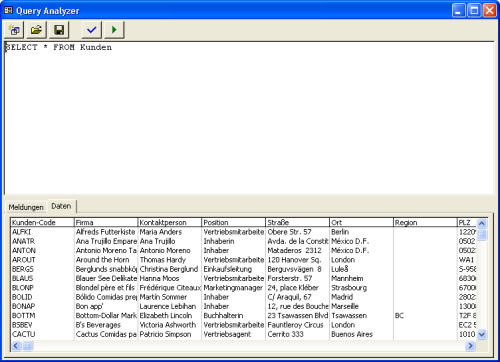Image resolution: width=500 pixels, height=362 pixels.
Task: Select the Daten tab
Action: (x=61, y=206)
